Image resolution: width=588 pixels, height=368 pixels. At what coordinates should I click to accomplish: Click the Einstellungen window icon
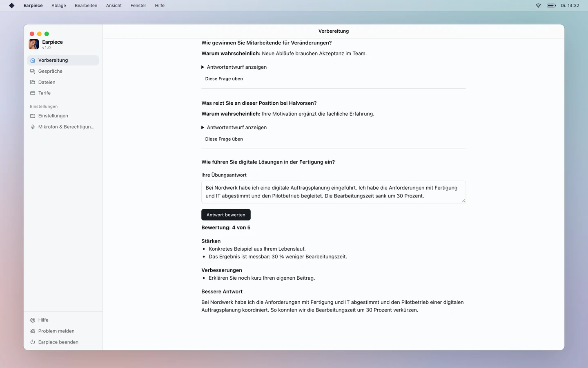coord(33,116)
